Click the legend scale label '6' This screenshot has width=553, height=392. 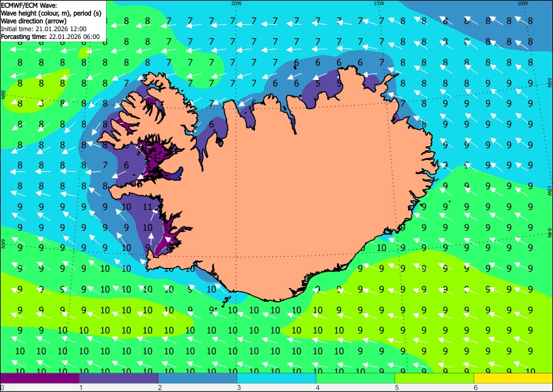tap(476, 387)
